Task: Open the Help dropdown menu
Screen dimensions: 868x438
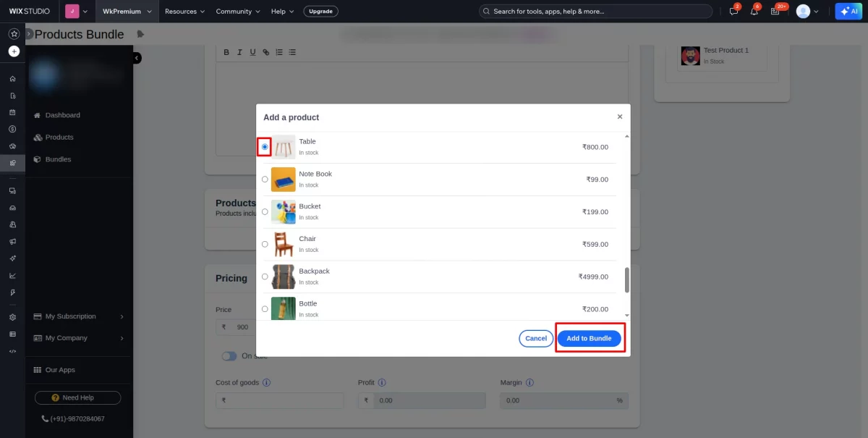Action: [281, 11]
